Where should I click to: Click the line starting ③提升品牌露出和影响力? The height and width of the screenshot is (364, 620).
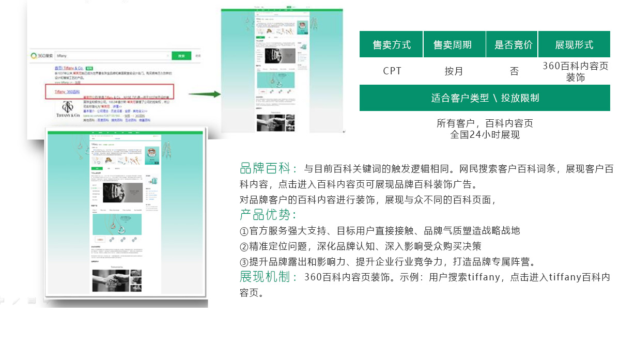point(390,262)
